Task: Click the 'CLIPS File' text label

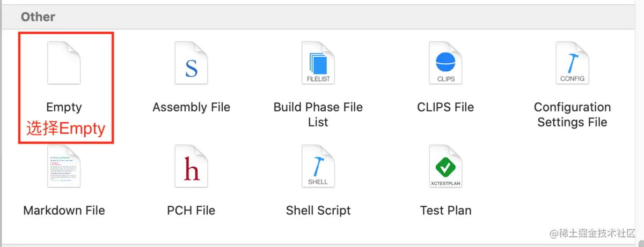Action: pos(446,107)
